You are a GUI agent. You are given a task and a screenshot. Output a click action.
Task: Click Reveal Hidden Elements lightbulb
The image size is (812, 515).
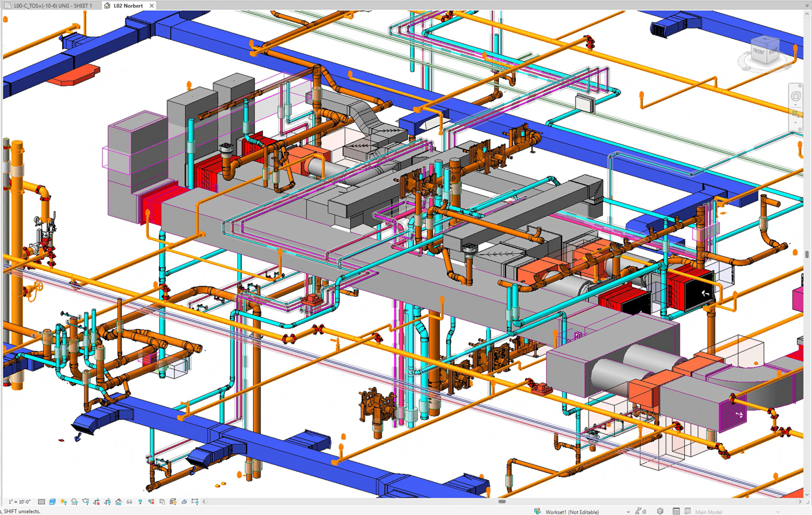(x=140, y=502)
